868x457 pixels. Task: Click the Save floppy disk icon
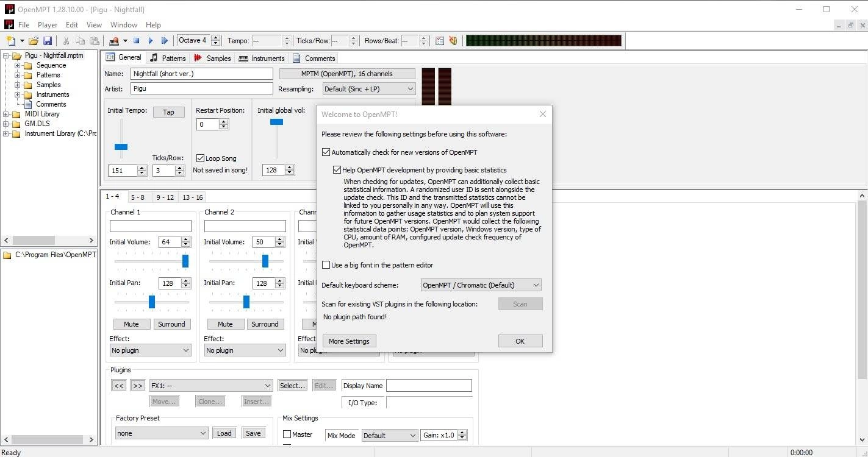click(48, 41)
